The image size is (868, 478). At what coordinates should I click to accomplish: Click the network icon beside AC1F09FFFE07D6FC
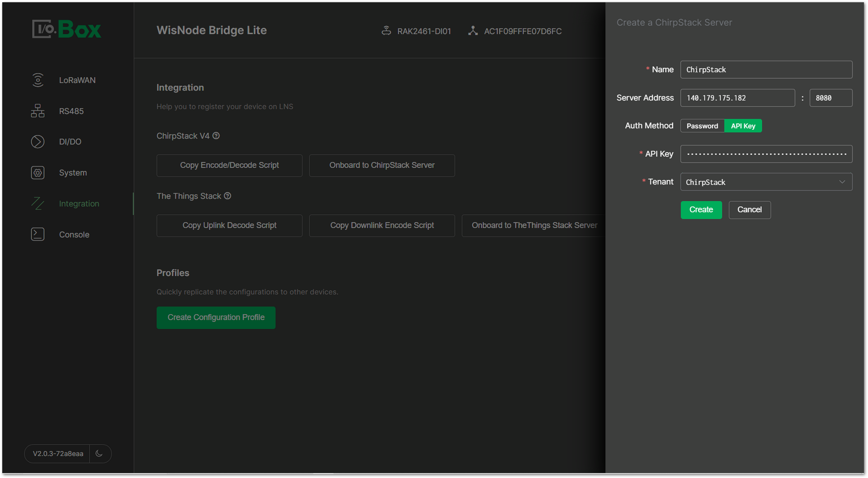[473, 31]
